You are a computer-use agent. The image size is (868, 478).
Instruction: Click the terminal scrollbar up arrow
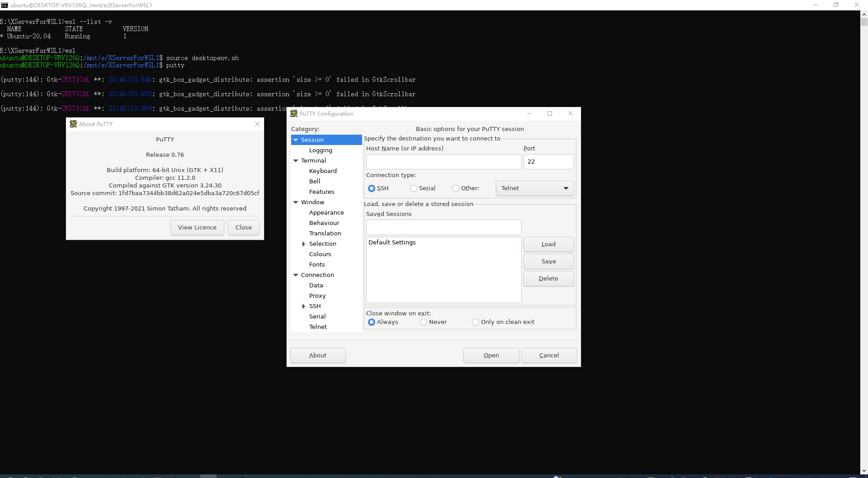click(x=864, y=14)
